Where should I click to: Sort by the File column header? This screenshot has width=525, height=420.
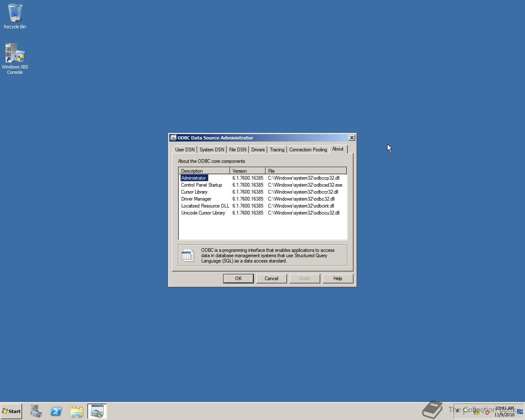[306, 171]
